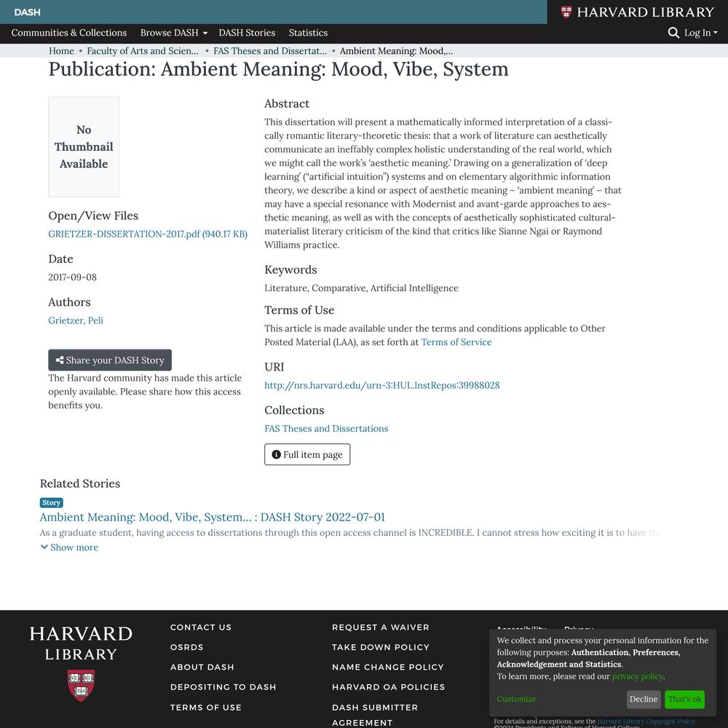Click the Abstract heading
The image size is (728, 728).
(287, 103)
